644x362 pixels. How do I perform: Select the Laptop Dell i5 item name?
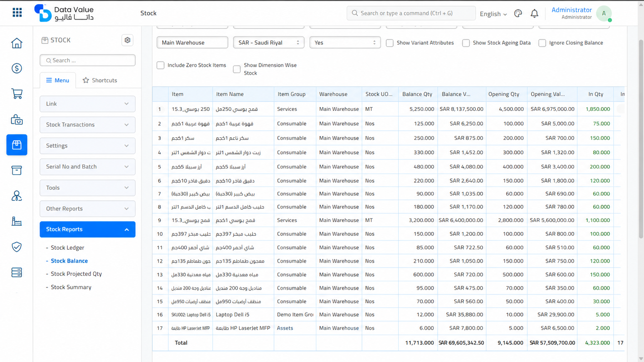point(233,315)
